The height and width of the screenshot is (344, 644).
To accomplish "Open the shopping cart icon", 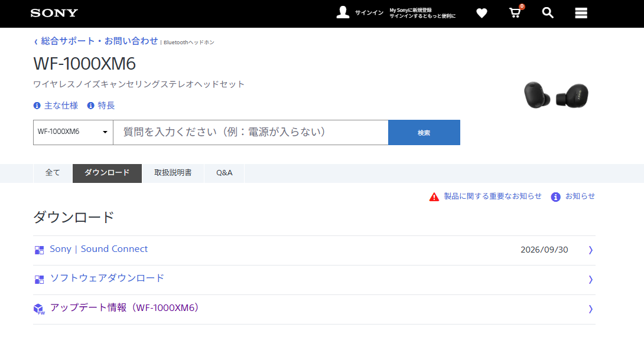I will 515,12.
